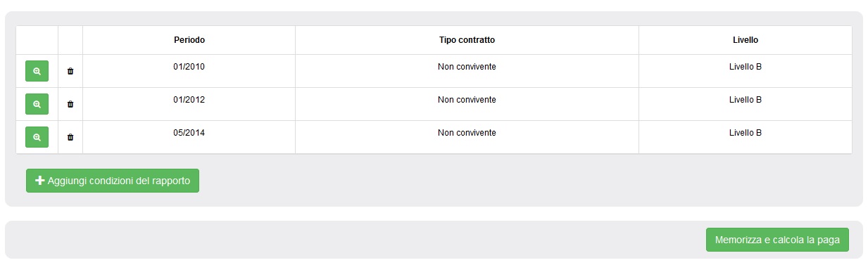
Task: Click Livello B in the 01/2010 row
Action: pos(746,67)
